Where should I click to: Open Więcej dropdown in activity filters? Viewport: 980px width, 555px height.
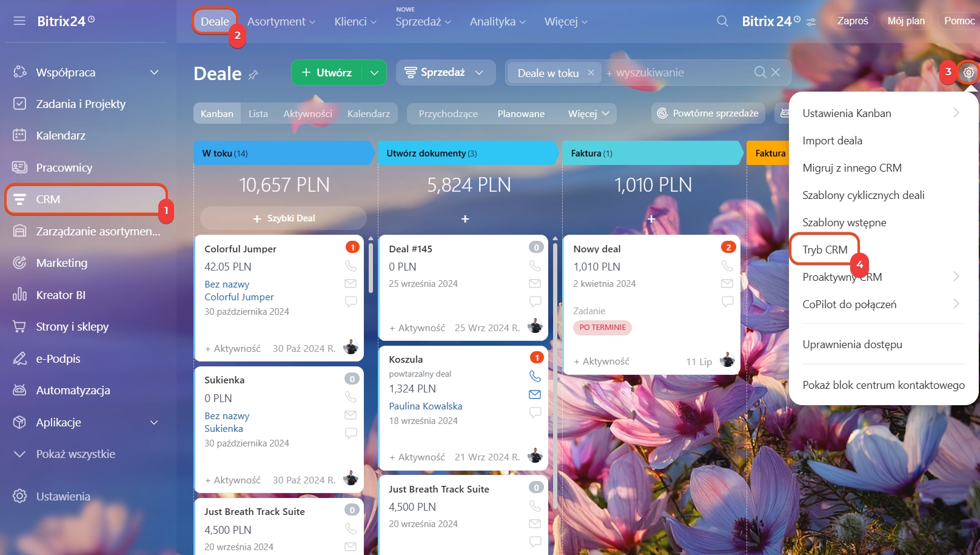[588, 113]
